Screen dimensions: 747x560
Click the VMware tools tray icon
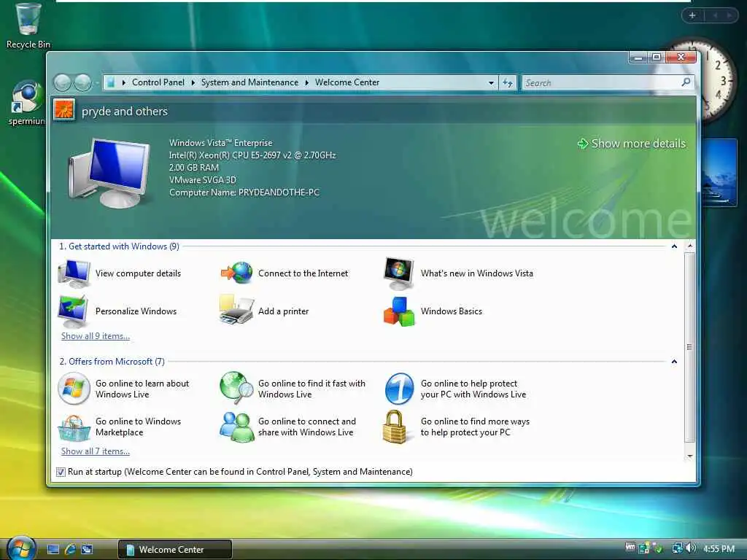(x=630, y=548)
